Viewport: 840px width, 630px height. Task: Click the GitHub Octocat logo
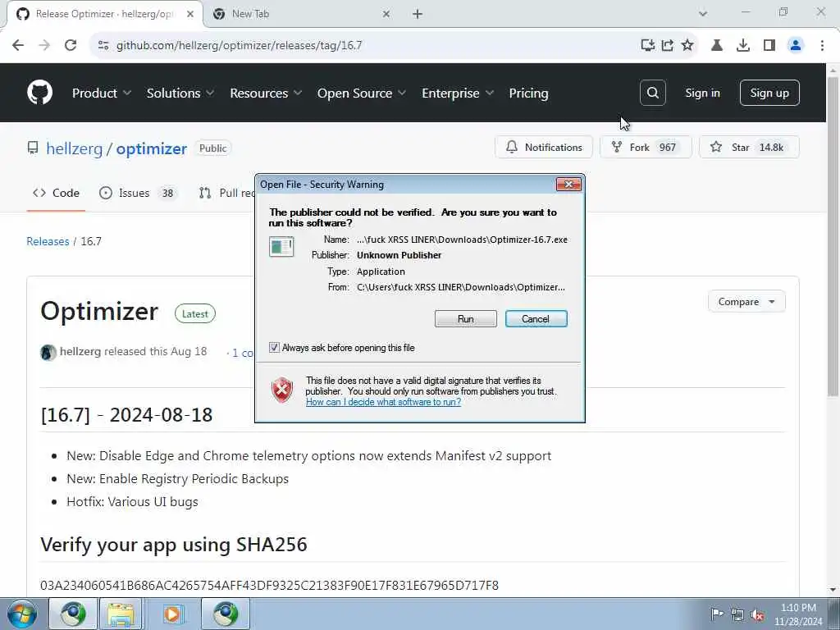(40, 93)
